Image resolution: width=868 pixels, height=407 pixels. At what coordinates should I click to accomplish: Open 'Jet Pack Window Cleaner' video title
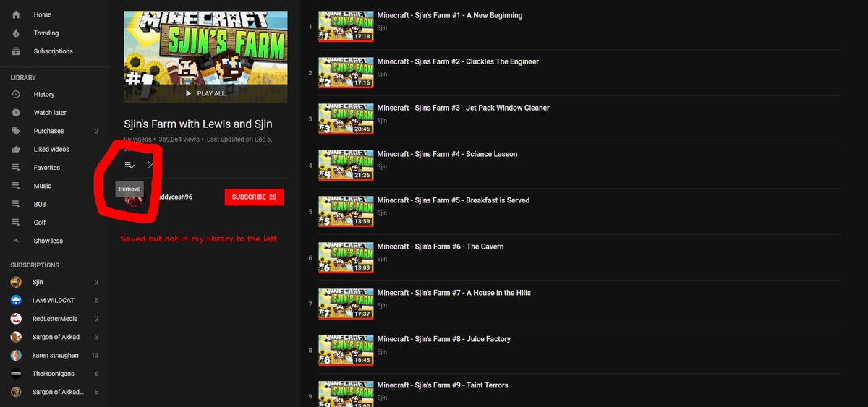pos(463,108)
